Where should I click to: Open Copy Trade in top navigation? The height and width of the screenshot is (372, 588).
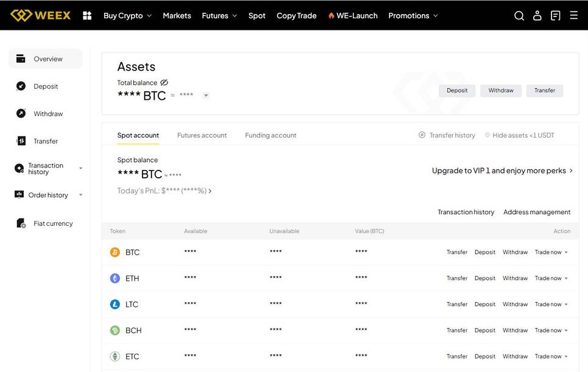296,16
